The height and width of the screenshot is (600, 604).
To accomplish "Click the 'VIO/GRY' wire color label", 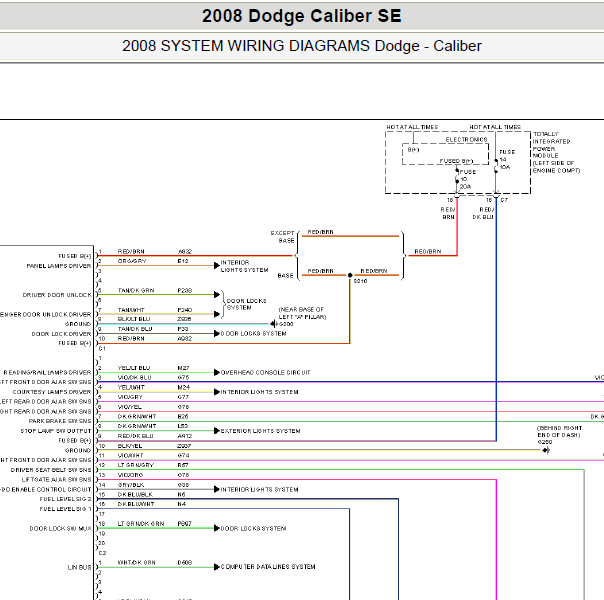I will pyautogui.click(x=130, y=397).
